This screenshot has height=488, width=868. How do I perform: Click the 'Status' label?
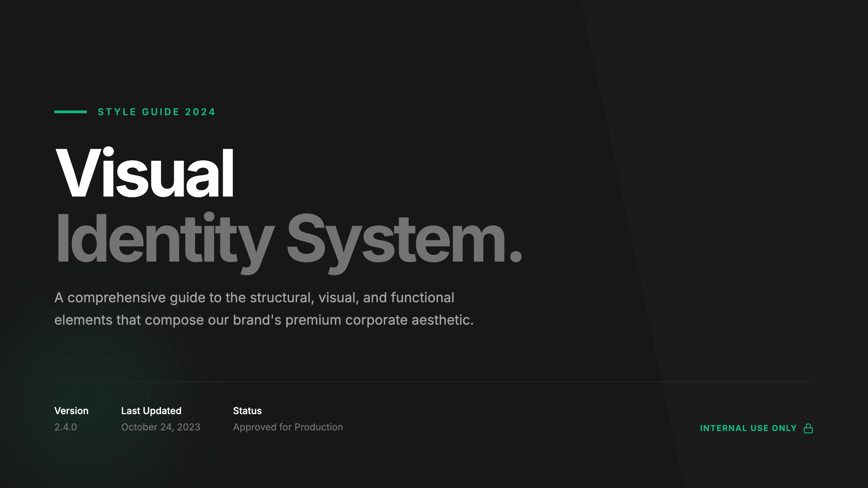(x=247, y=411)
